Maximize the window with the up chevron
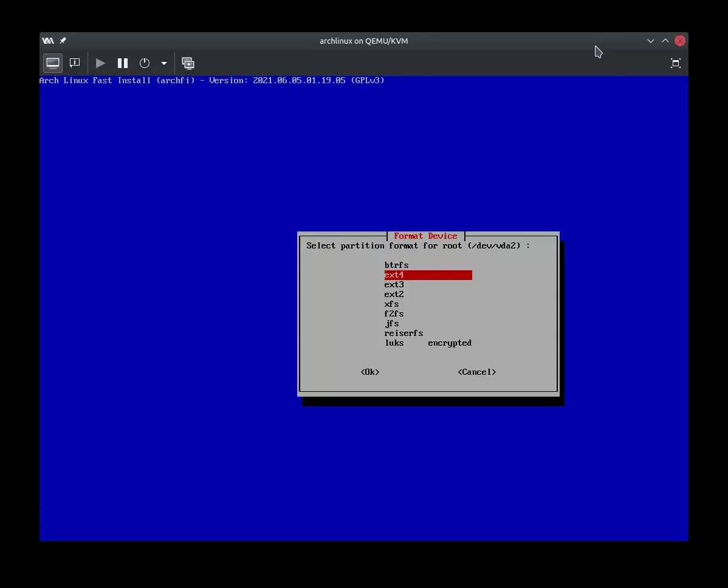The image size is (728, 588). click(665, 41)
